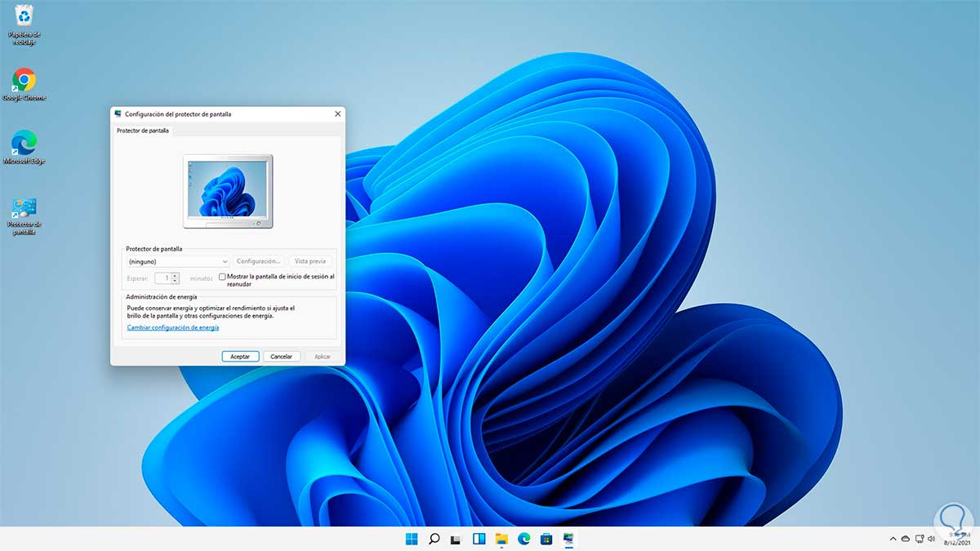980x551 pixels.
Task: Click the Configuración... button
Action: (x=259, y=261)
